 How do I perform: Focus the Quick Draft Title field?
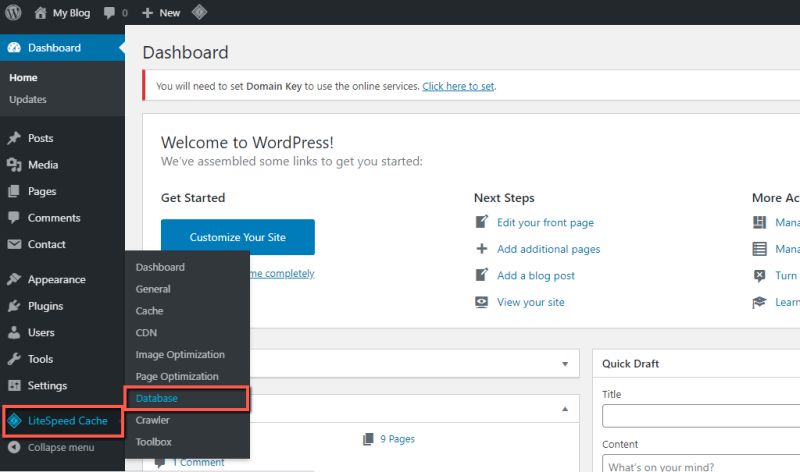click(701, 416)
